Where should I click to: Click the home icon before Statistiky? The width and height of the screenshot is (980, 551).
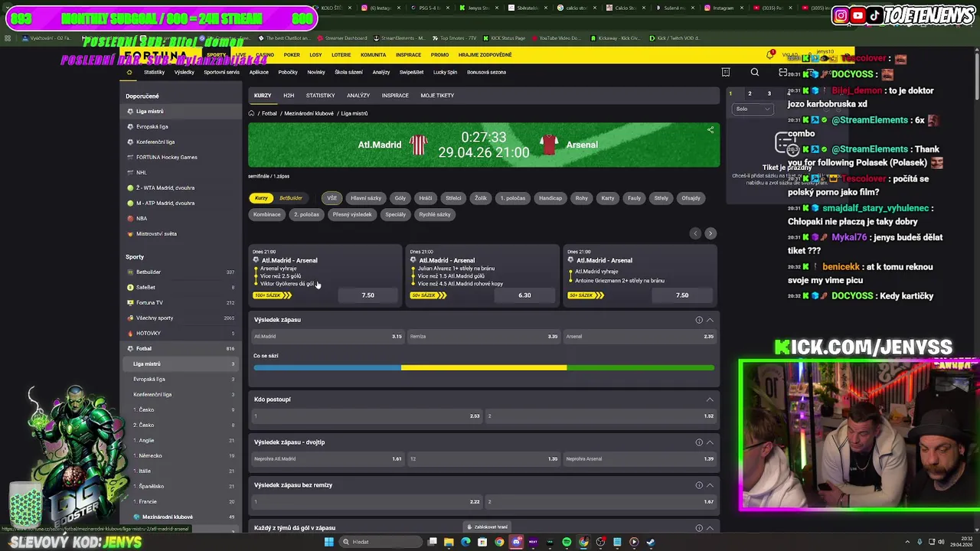(x=129, y=72)
